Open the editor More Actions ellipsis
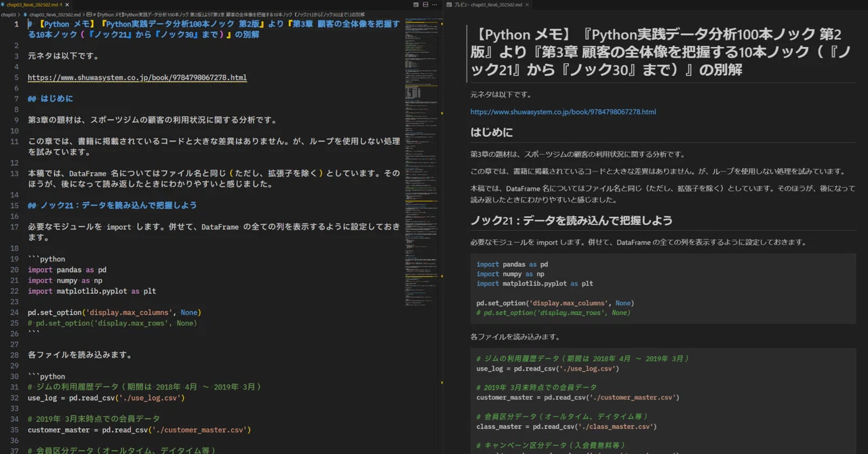 [x=435, y=5]
